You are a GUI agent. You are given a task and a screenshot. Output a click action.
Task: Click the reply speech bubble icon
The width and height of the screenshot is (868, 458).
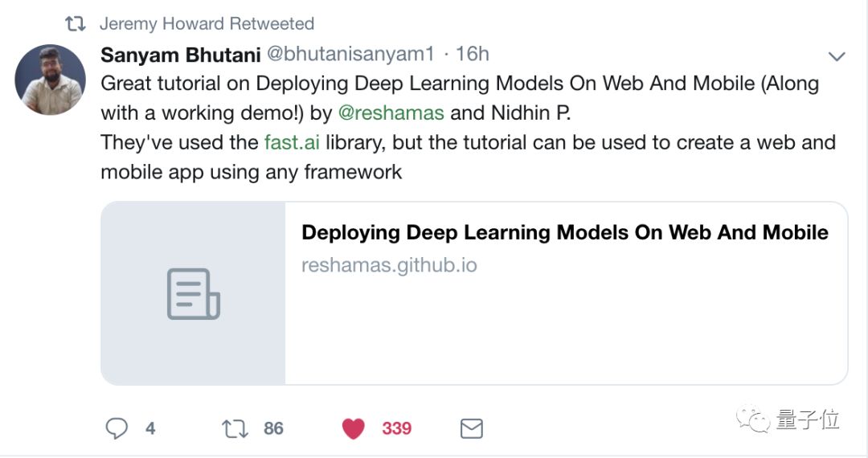pos(117,428)
